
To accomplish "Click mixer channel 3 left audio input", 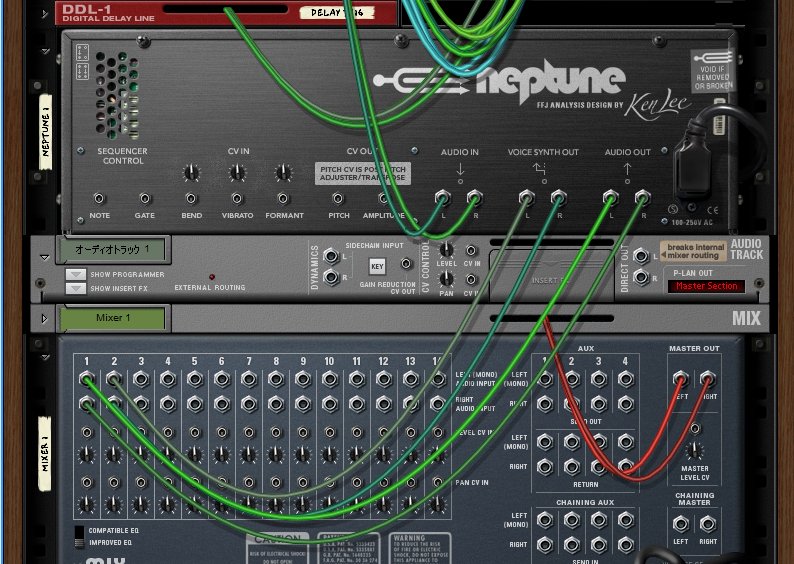I will click(x=141, y=379).
